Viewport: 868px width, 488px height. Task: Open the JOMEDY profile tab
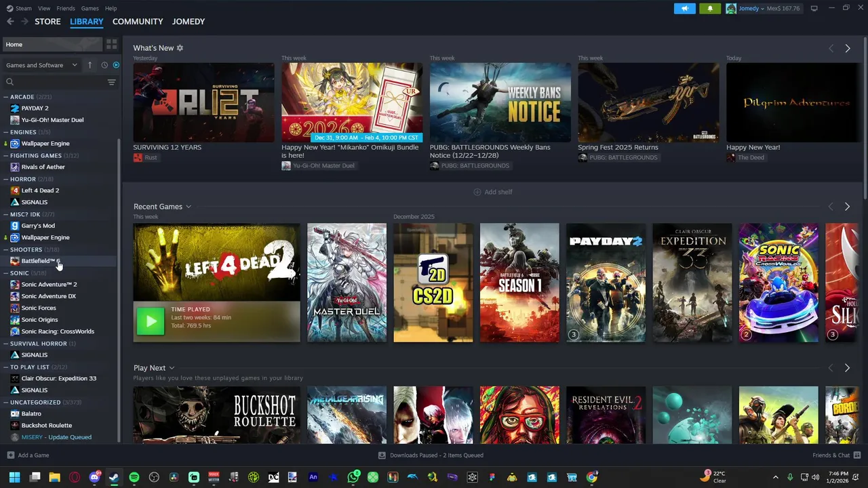[x=189, y=22]
